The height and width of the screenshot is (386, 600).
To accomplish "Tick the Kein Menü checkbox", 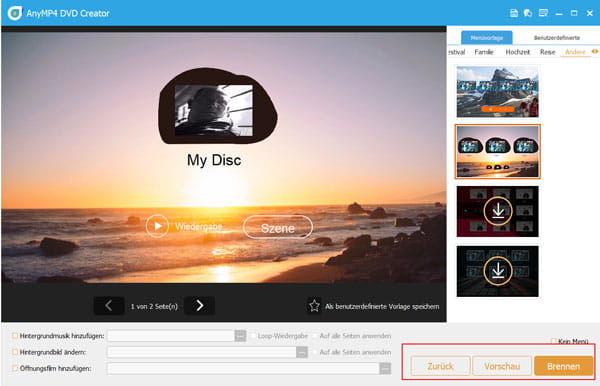I will (x=553, y=341).
